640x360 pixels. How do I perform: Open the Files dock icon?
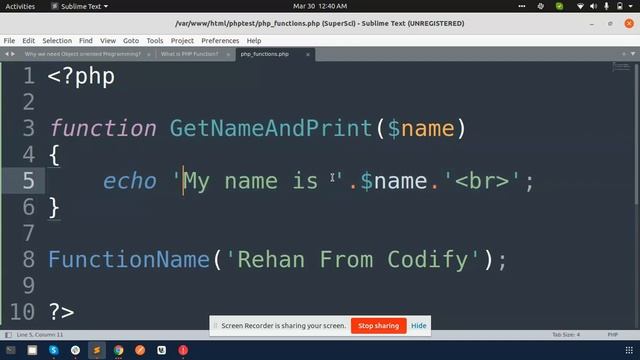(32, 350)
